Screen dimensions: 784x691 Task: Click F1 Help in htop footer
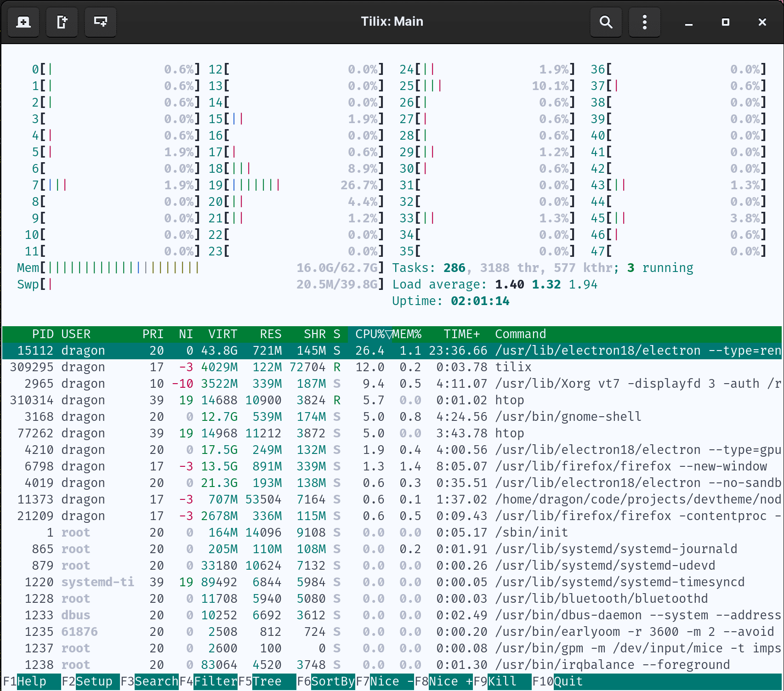pos(31,681)
